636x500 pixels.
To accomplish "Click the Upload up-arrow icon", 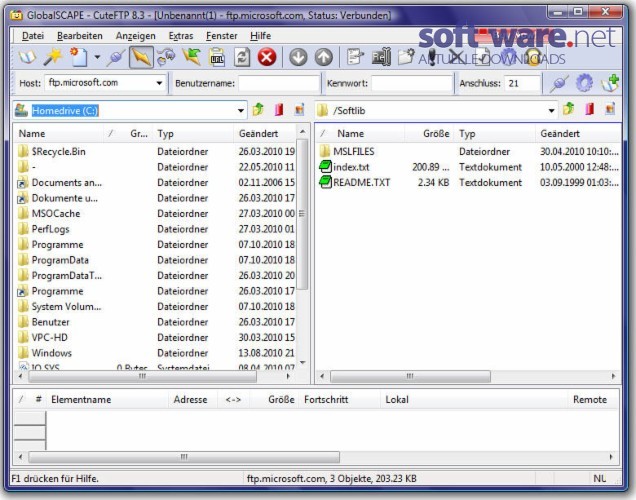I will coord(324,57).
